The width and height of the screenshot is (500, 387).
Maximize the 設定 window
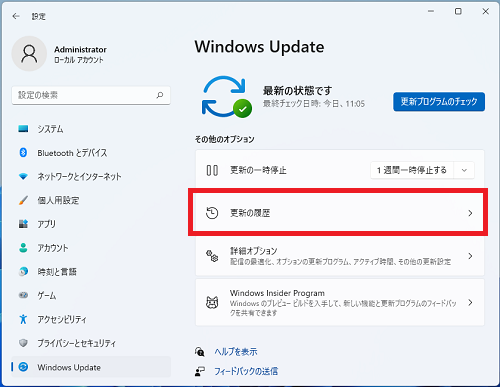point(458,11)
